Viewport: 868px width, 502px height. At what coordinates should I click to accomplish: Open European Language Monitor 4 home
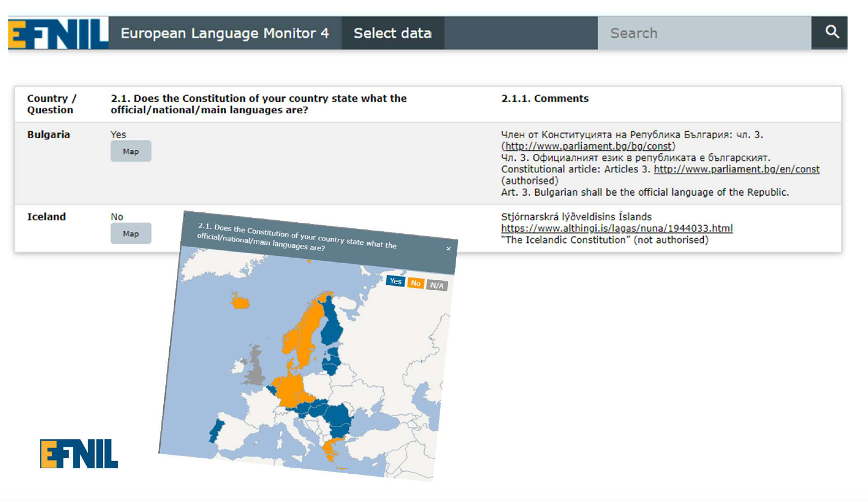[224, 33]
